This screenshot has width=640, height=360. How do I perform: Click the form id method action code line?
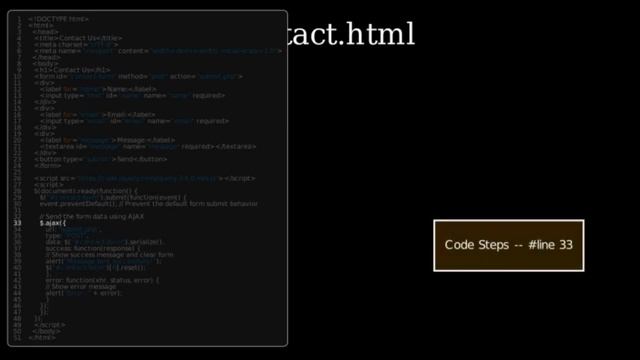(x=138, y=76)
